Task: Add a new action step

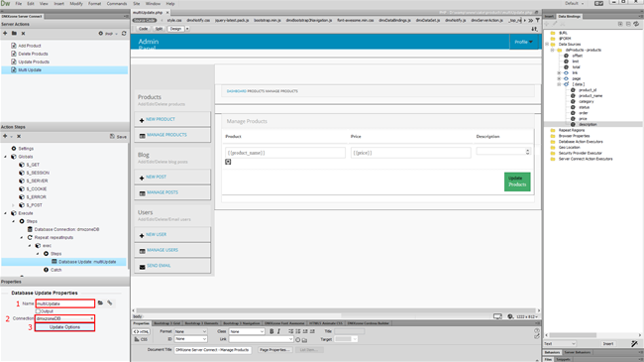Action: [5, 136]
